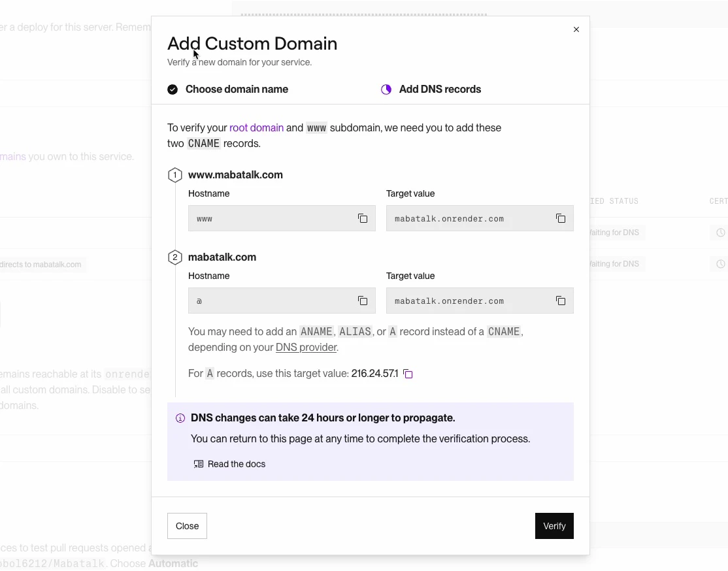Copy target value for www.mabatalk.com
Viewport: 728px width, 571px height.
(x=561, y=218)
